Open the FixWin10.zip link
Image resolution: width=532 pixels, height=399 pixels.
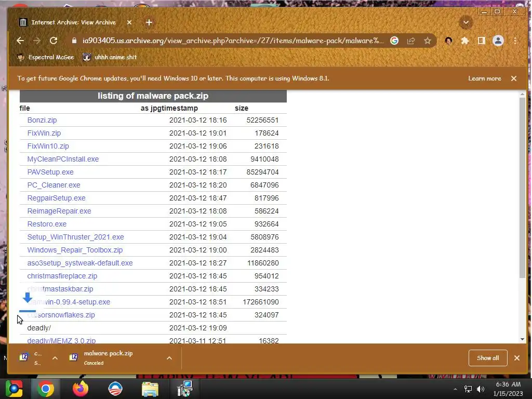click(x=48, y=146)
